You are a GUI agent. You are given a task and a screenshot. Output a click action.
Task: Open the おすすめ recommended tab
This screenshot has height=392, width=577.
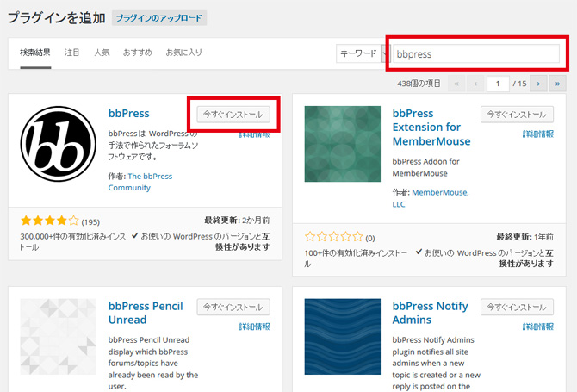point(137,53)
